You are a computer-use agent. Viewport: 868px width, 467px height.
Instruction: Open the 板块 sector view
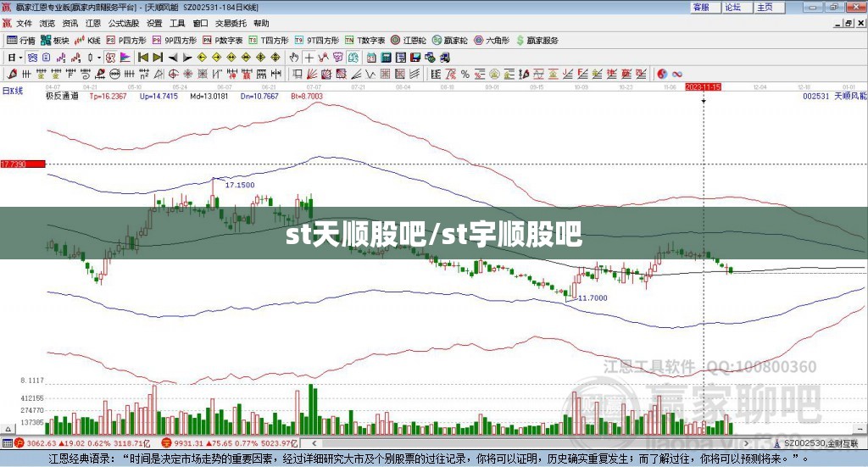(55, 41)
